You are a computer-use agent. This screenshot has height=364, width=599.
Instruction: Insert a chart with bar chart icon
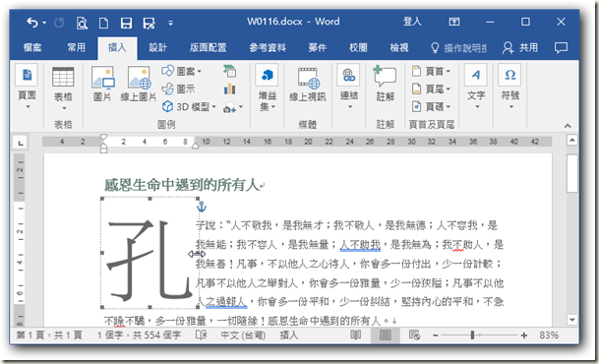[229, 89]
